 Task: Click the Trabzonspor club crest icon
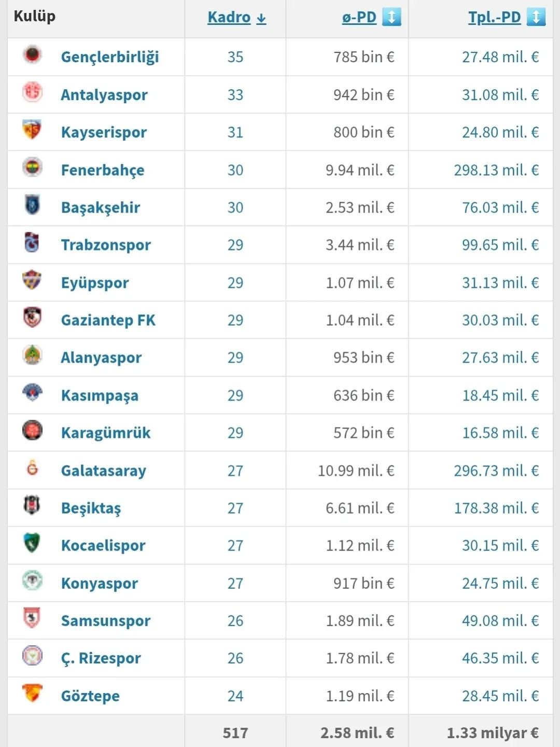click(x=32, y=242)
